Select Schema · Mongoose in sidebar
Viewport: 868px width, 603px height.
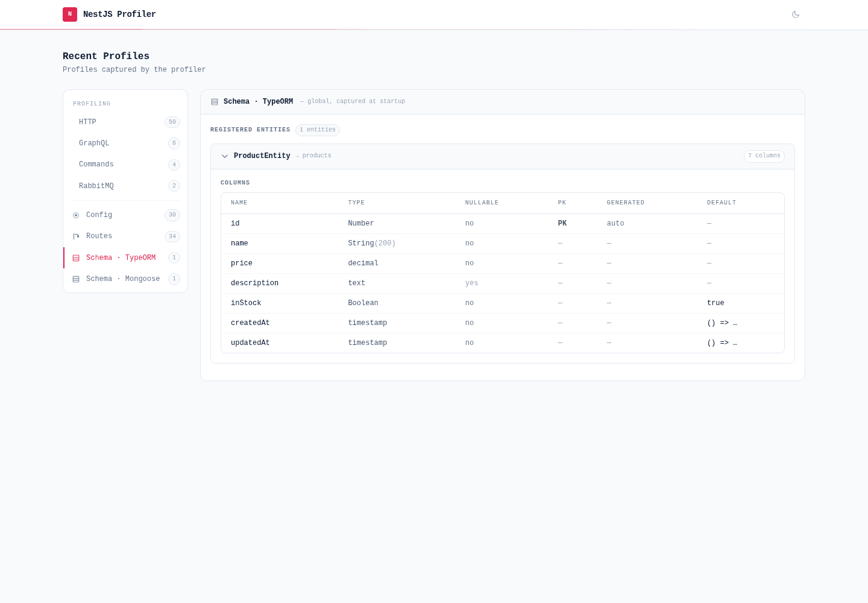[x=125, y=279]
